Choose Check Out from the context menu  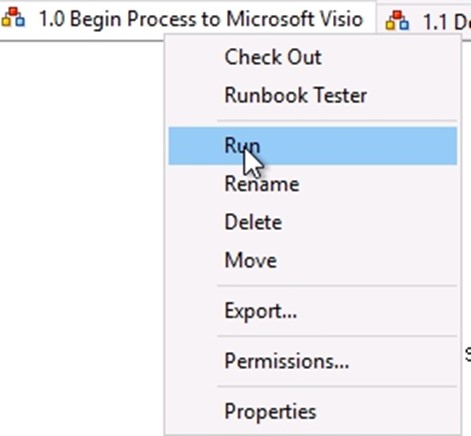[x=273, y=57]
